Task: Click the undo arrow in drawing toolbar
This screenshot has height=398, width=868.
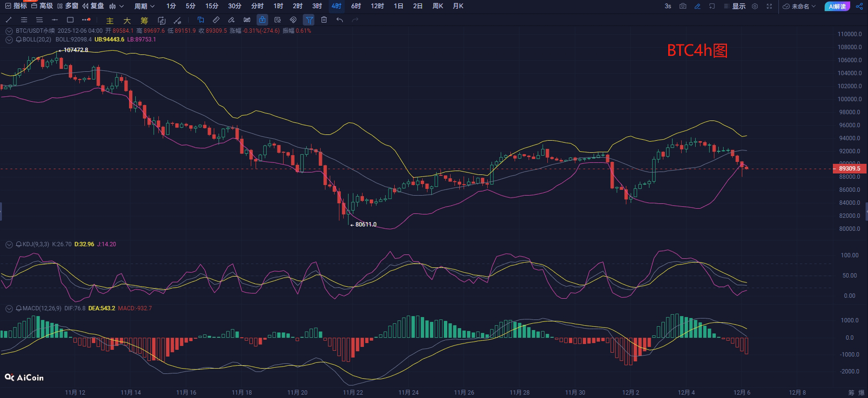Action: [340, 20]
